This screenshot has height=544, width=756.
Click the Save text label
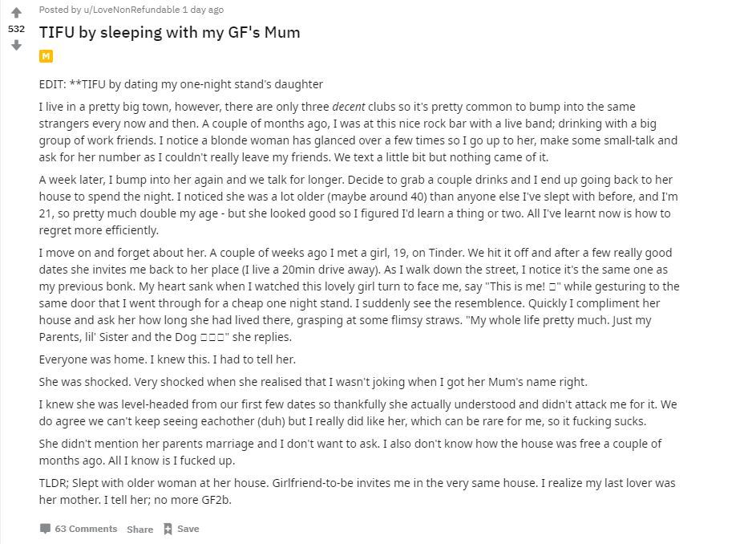click(x=188, y=529)
